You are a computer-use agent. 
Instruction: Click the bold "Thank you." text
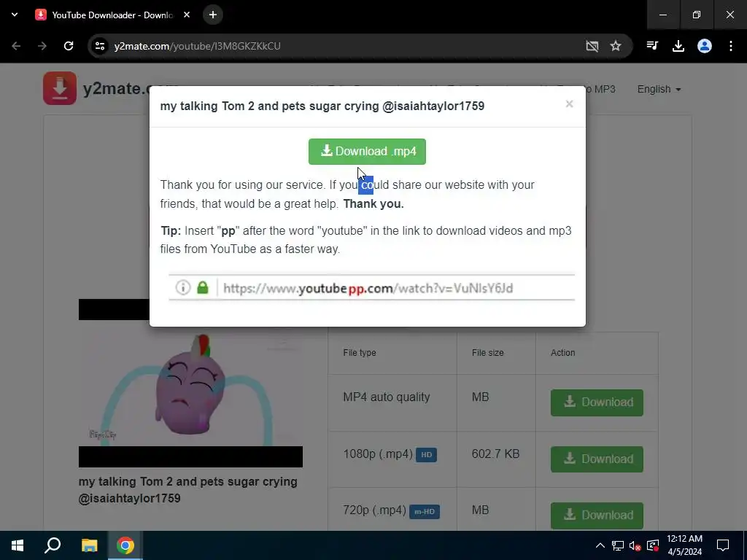point(373,204)
